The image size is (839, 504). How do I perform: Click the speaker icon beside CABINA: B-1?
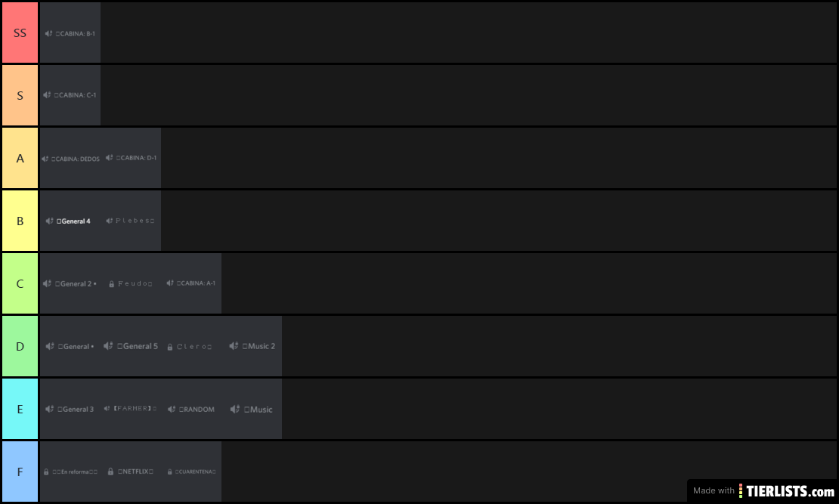click(48, 34)
